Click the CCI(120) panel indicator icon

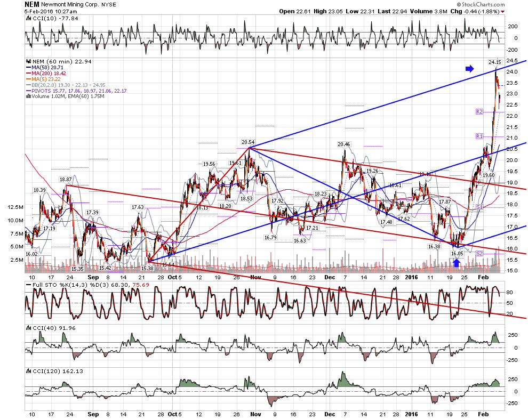[29, 371]
